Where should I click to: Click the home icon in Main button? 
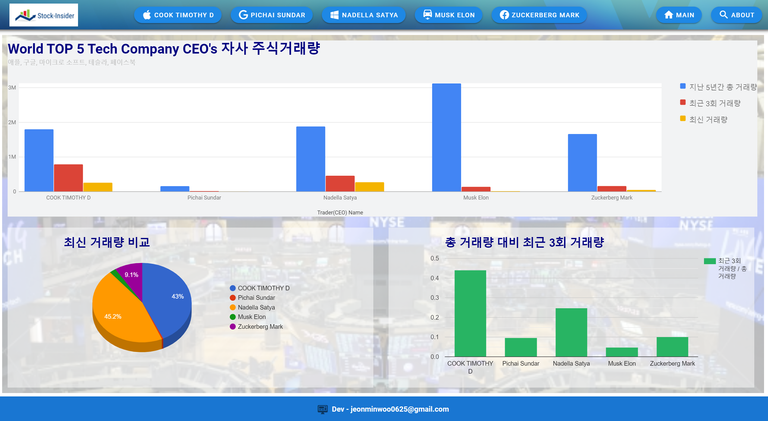pos(669,15)
